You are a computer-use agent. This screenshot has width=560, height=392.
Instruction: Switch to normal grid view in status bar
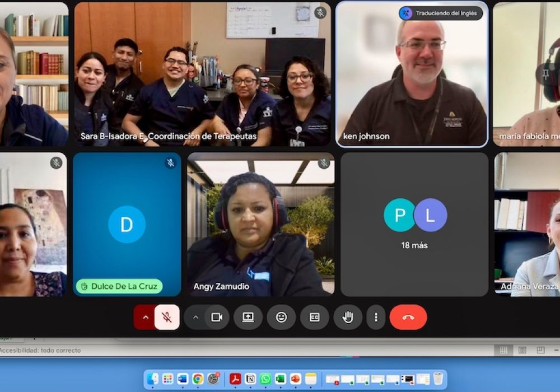(x=503, y=350)
